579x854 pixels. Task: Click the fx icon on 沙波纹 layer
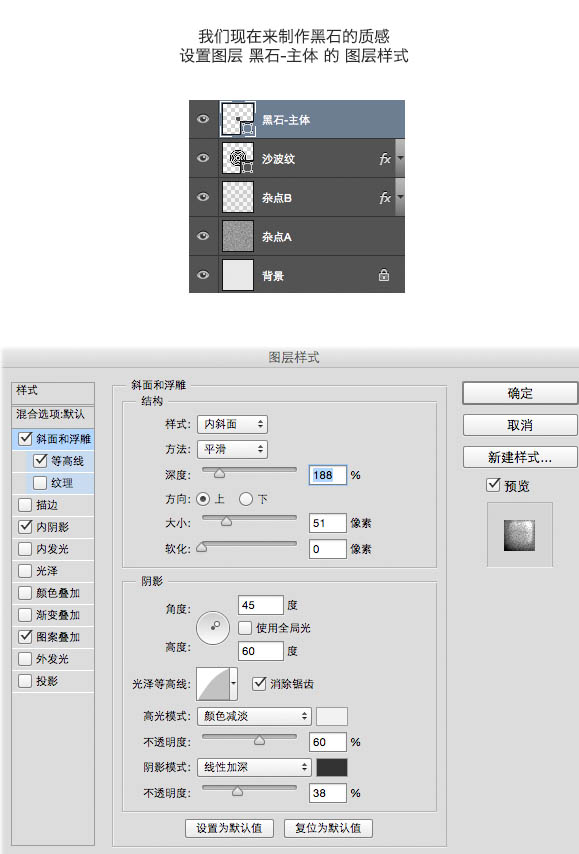pyautogui.click(x=385, y=158)
